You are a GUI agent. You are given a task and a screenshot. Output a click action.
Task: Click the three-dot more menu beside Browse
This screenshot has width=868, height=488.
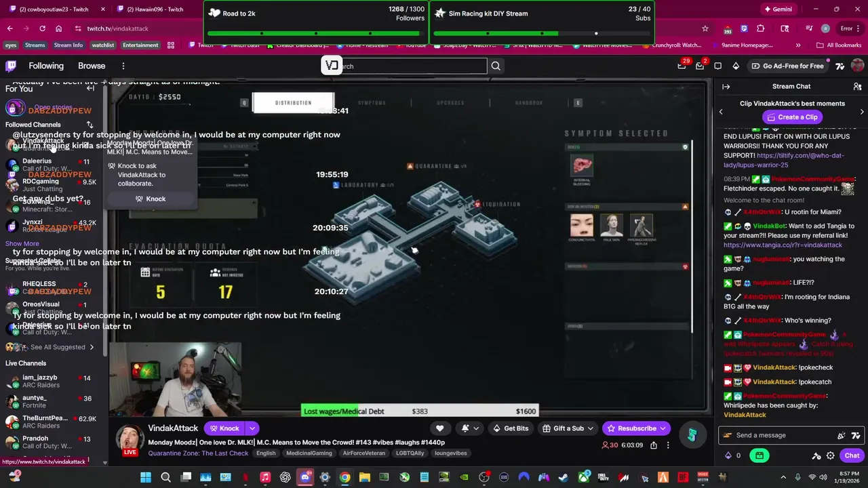(x=123, y=66)
